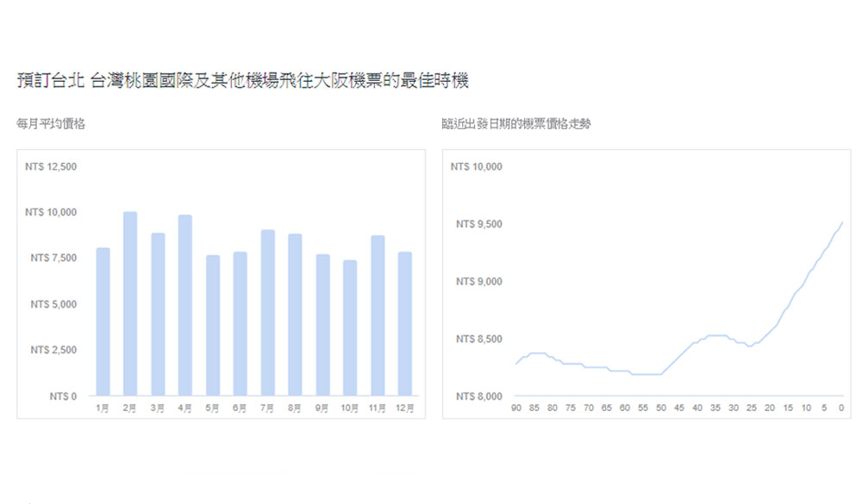Click the 85 days x-axis label
Viewport: 862px width, 504px height.
(x=534, y=408)
